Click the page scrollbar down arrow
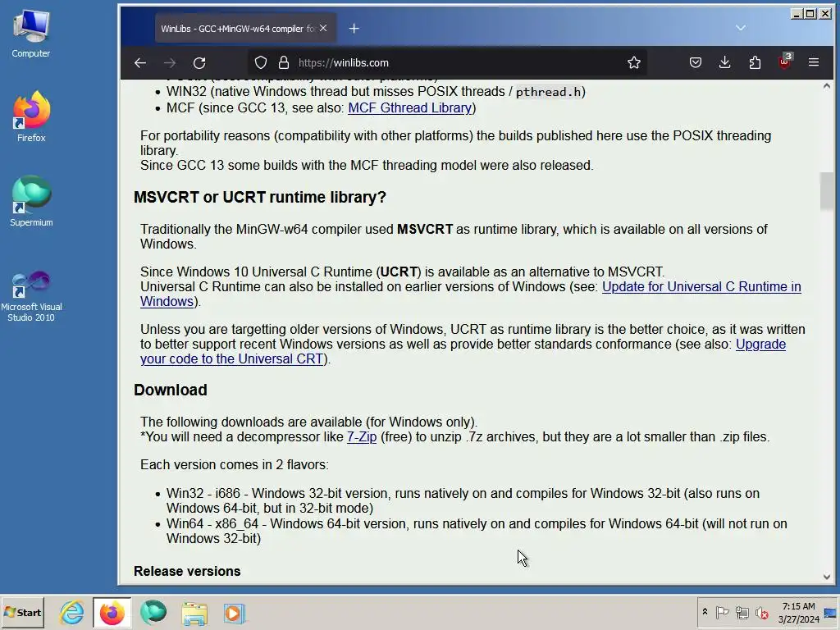 (x=827, y=577)
